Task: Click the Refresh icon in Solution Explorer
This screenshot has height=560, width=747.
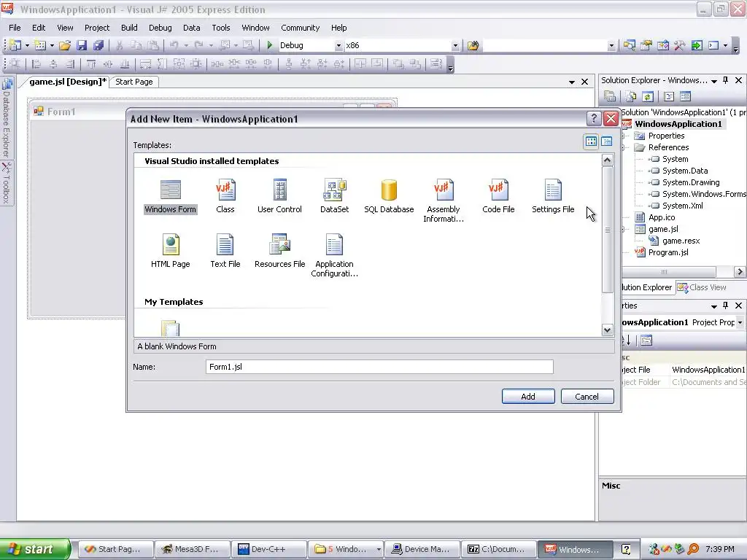Action: click(648, 97)
